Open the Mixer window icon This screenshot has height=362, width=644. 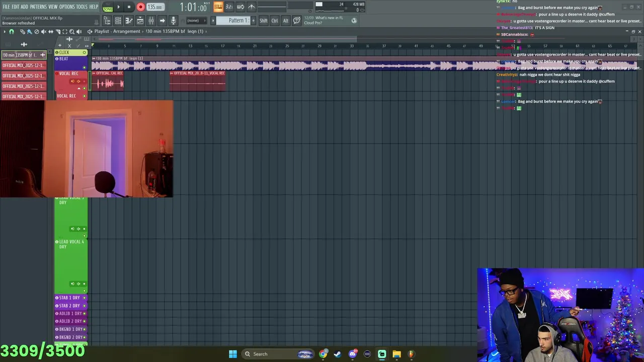point(151,21)
